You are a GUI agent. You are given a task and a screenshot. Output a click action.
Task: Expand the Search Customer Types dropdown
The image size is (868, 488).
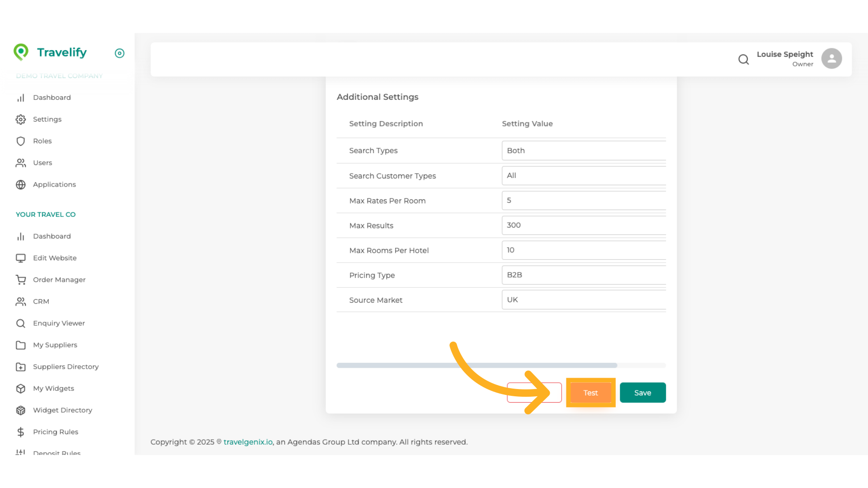click(x=583, y=176)
